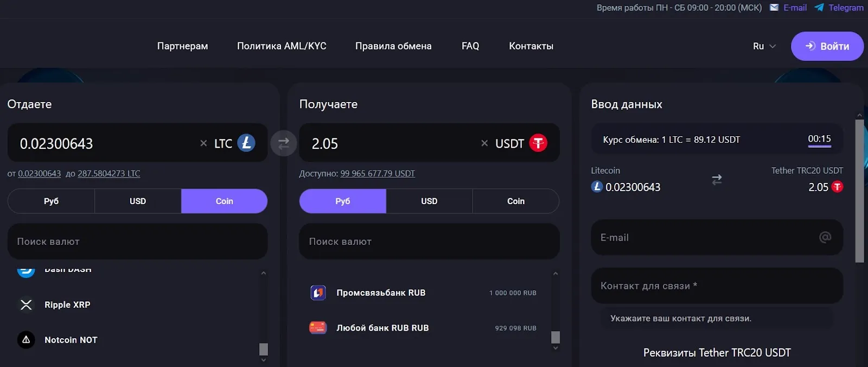Open the Партнерам menu item
Screen dimensions: 868x367
click(x=182, y=46)
